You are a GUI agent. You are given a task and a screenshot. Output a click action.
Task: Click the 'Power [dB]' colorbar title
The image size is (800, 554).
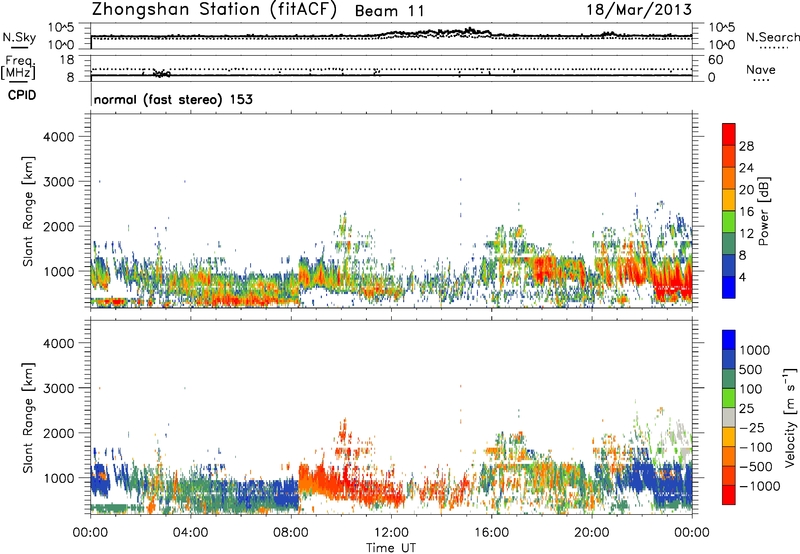click(x=764, y=211)
